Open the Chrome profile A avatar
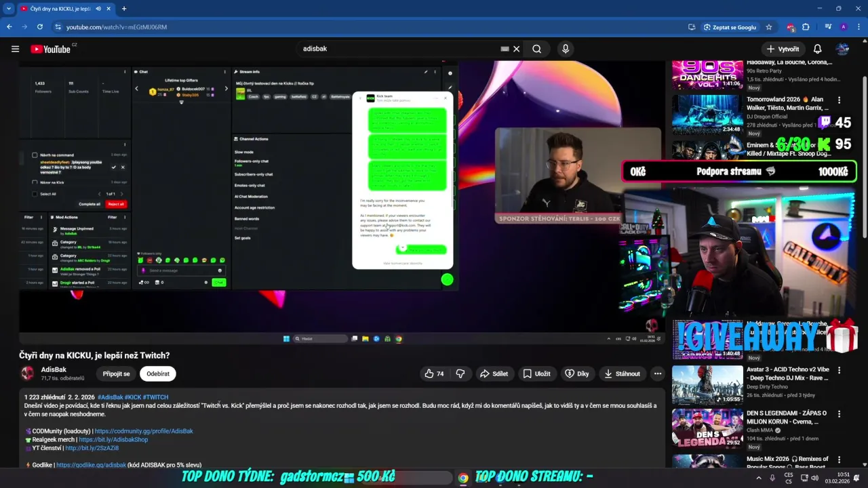The height and width of the screenshot is (488, 868). (x=843, y=27)
